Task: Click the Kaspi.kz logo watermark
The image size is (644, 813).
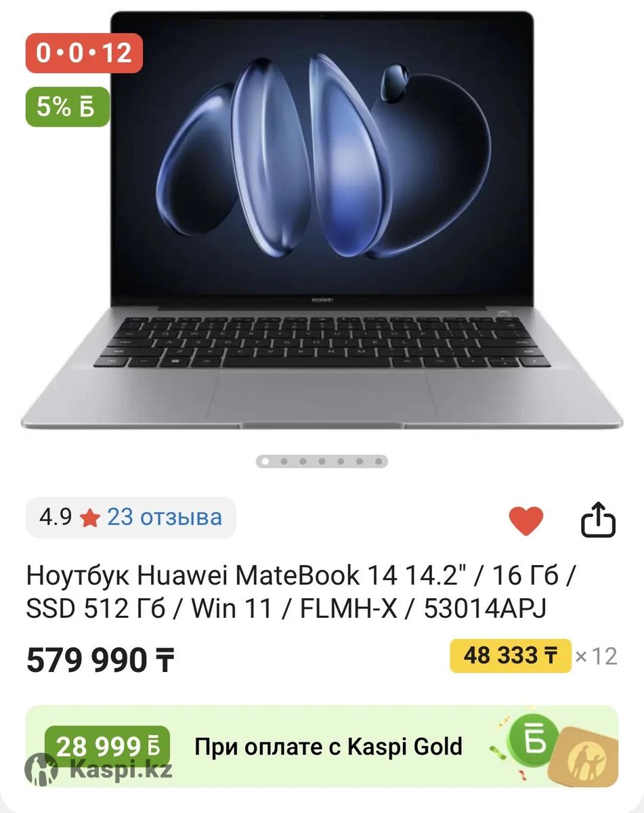Action: (x=99, y=770)
